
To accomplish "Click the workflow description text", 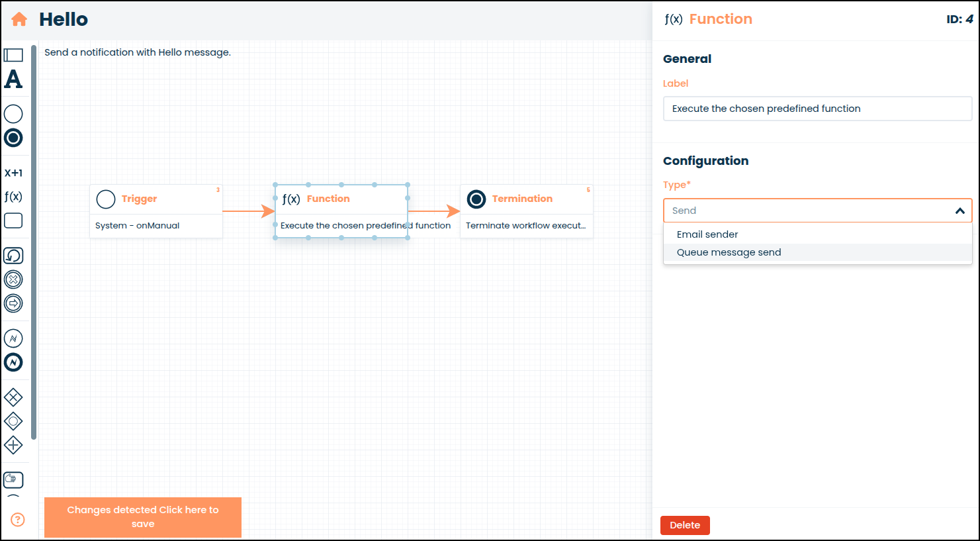I will 138,52.
